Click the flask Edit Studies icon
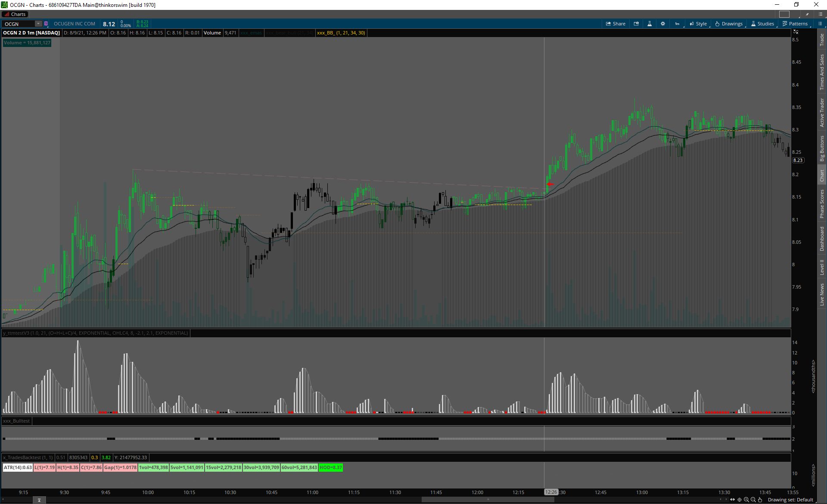827x504 pixels. 650,24
